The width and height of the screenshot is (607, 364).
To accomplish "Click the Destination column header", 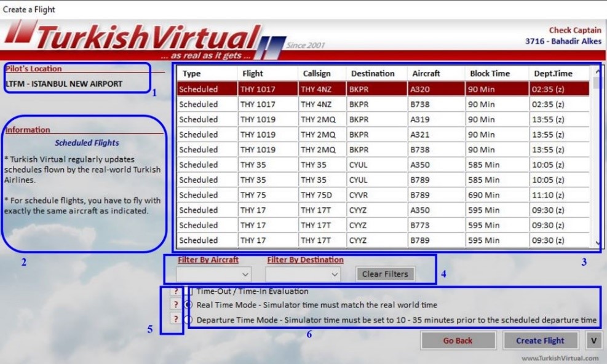I will pos(376,74).
